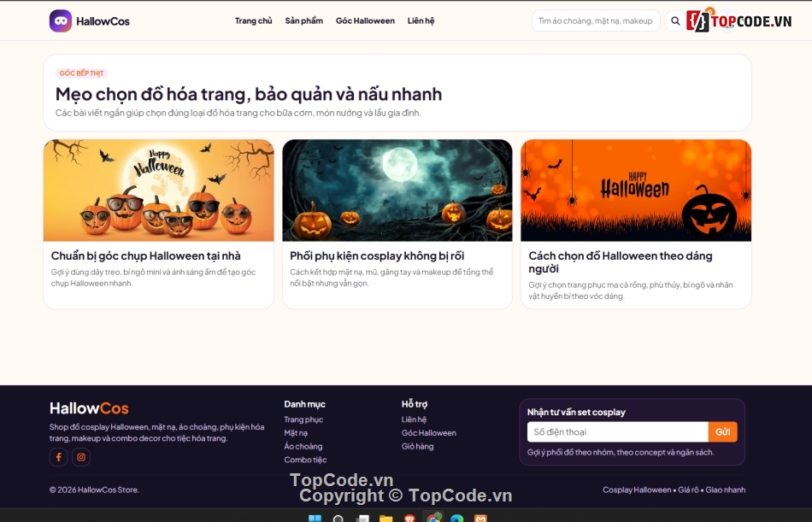Screen dimensions: 812x522
Task: Click subtitle Các bài viết ngắn giúp chọn
Action: coord(238,113)
